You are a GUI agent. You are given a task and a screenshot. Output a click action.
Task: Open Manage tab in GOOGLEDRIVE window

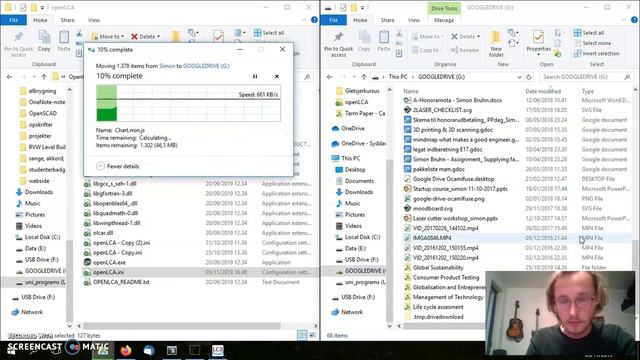coord(444,20)
